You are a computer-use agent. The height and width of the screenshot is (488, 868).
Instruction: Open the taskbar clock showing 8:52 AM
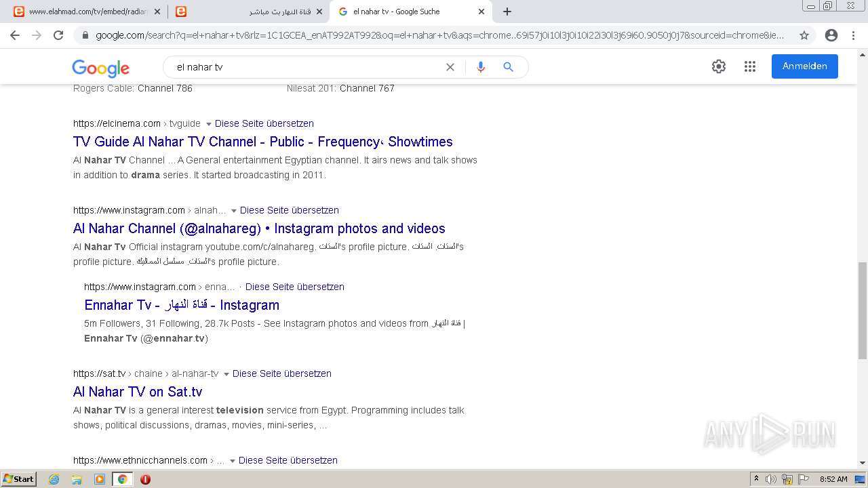[833, 479]
